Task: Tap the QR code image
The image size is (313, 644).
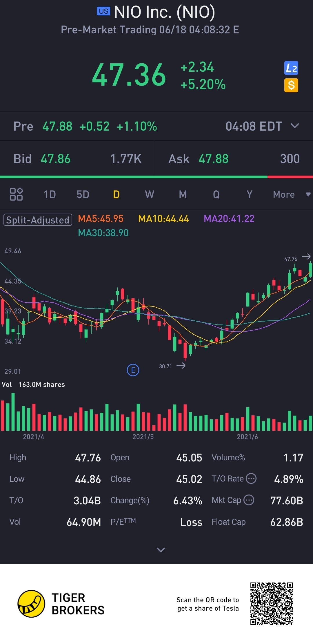Action: tap(272, 603)
